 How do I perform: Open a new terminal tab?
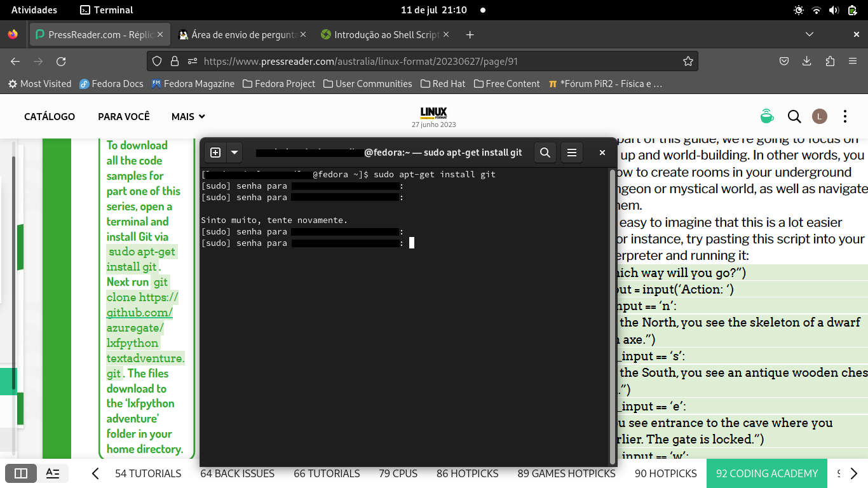(215, 152)
